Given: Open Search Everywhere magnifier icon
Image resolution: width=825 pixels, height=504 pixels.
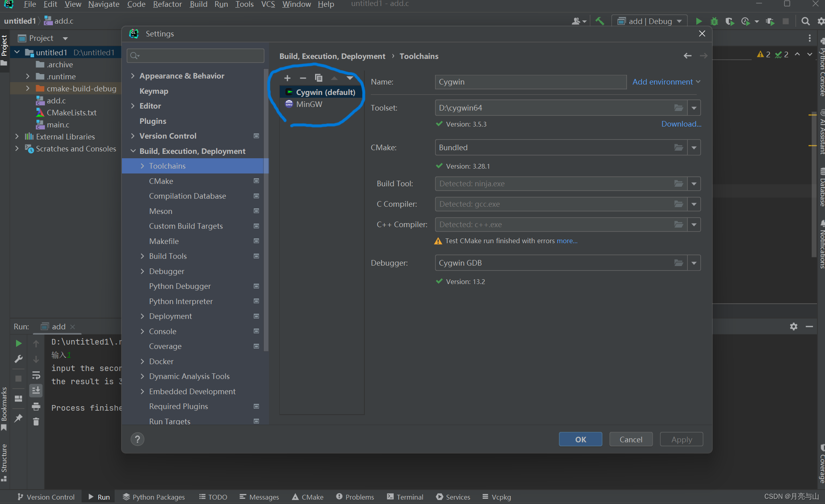Looking at the screenshot, I should [805, 21].
